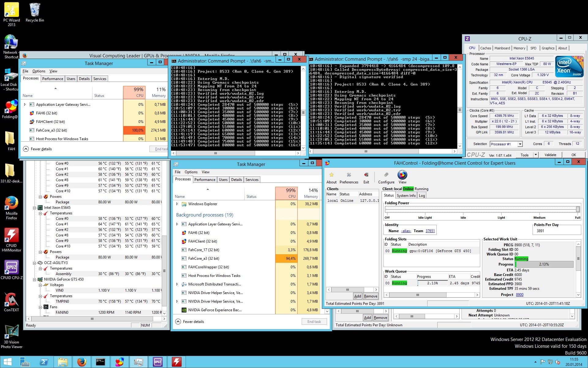The width and height of the screenshot is (588, 368).
Task: Click the CPU 99% column header in lower Task Manager
Action: (286, 193)
